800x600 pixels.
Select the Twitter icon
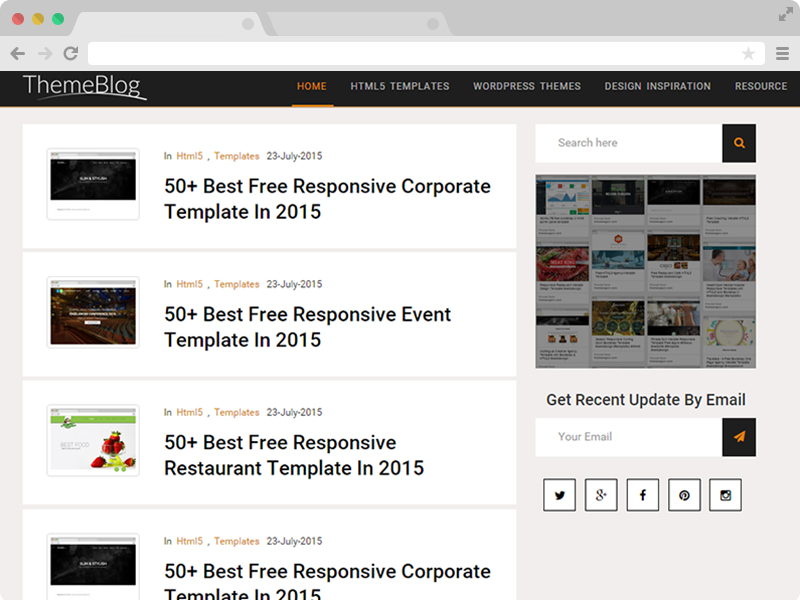click(x=559, y=495)
